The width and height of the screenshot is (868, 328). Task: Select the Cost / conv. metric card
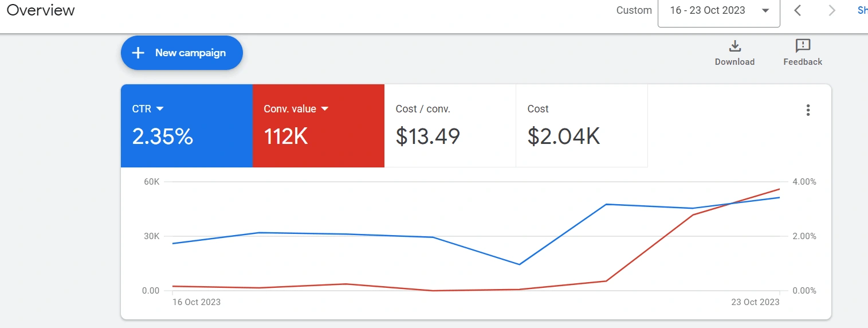(450, 126)
